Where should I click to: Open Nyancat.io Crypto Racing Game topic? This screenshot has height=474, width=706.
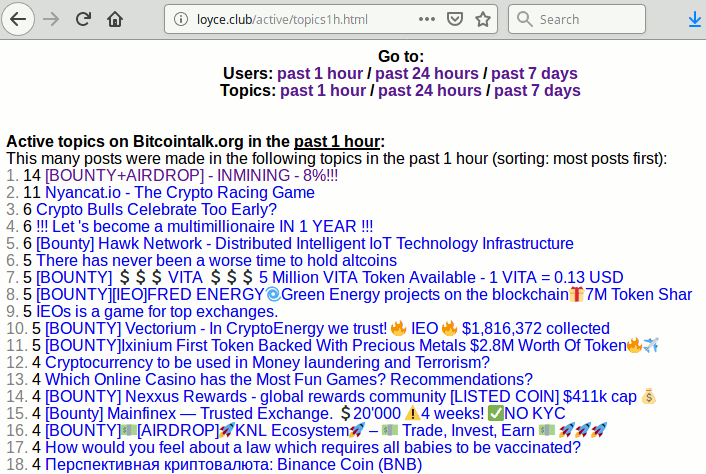click(x=180, y=192)
